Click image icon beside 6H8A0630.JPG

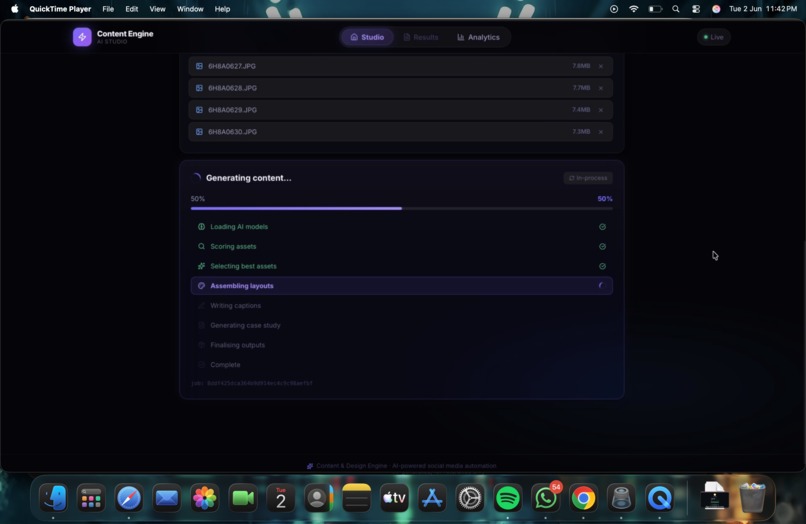199,132
